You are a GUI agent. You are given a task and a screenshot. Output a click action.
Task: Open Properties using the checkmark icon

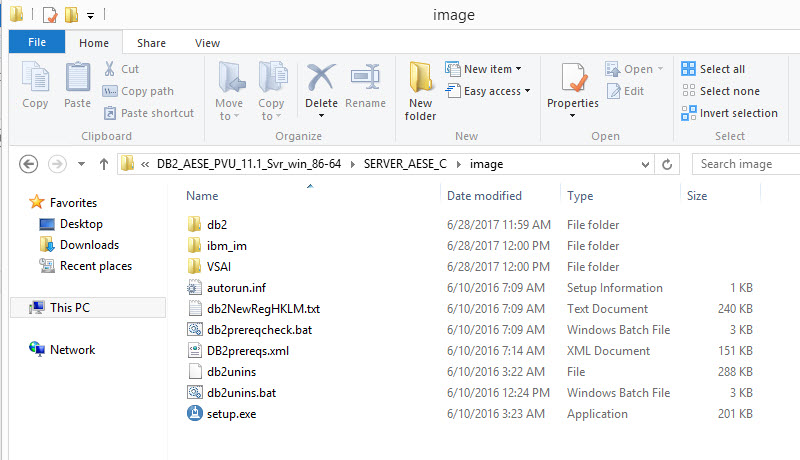click(x=572, y=78)
